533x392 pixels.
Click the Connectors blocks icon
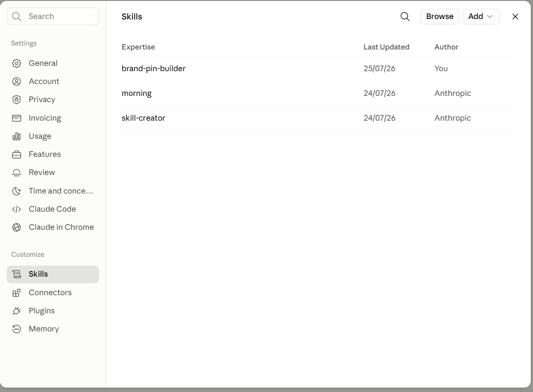point(16,293)
